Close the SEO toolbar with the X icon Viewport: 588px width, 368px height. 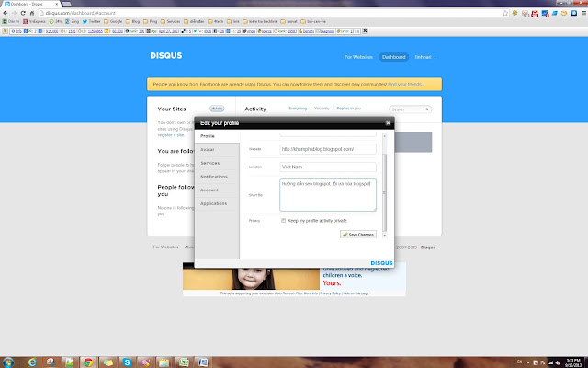365,30
